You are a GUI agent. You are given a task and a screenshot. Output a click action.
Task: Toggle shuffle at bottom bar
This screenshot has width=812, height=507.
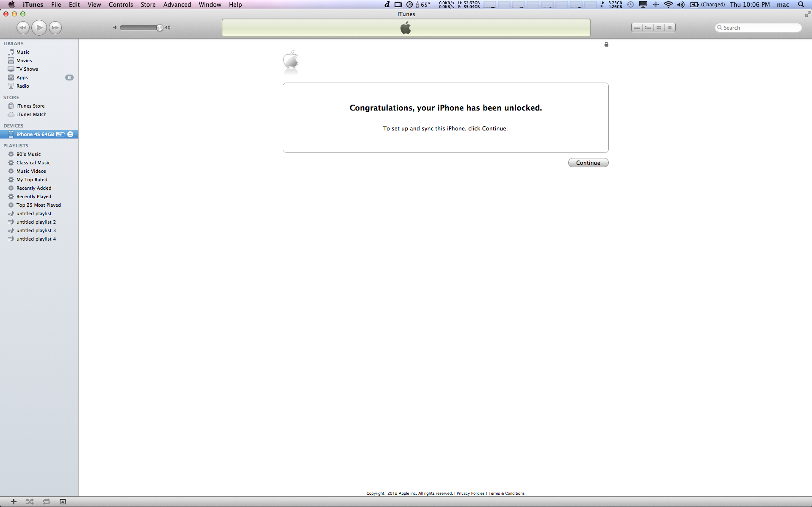coord(30,501)
